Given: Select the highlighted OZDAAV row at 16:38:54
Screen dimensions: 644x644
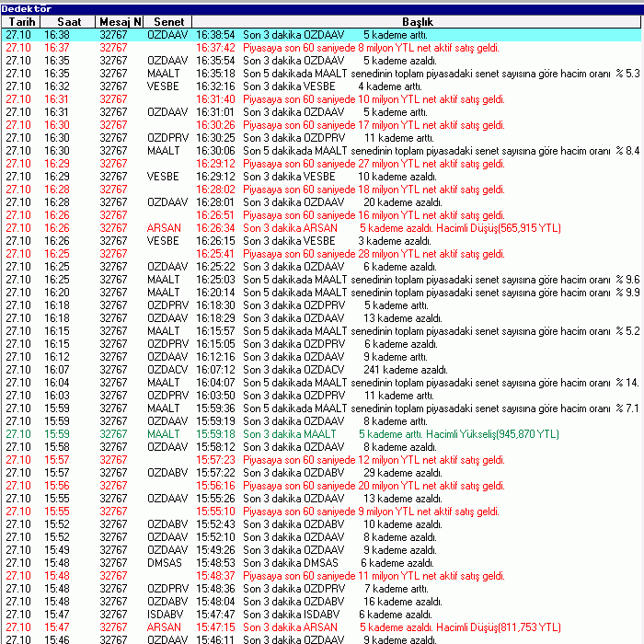Looking at the screenshot, I should [x=322, y=34].
